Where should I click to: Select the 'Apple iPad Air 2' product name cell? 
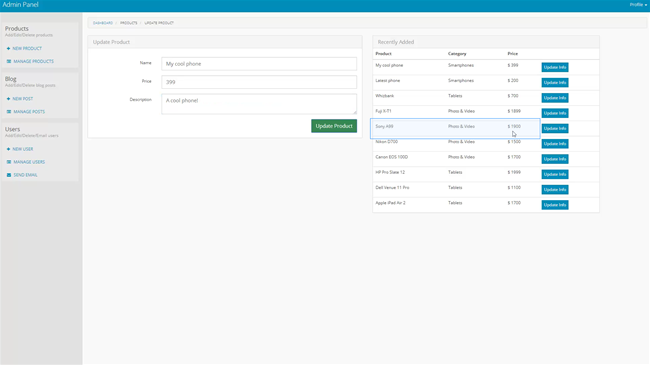tap(390, 203)
